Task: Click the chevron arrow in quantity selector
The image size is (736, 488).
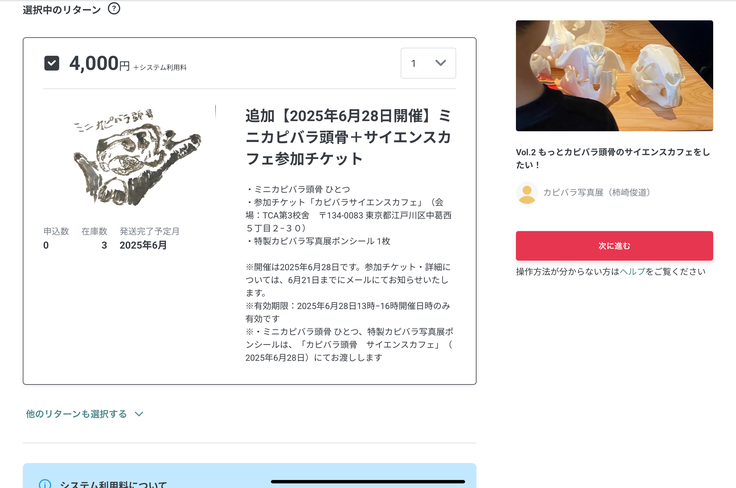Action: pos(440,63)
